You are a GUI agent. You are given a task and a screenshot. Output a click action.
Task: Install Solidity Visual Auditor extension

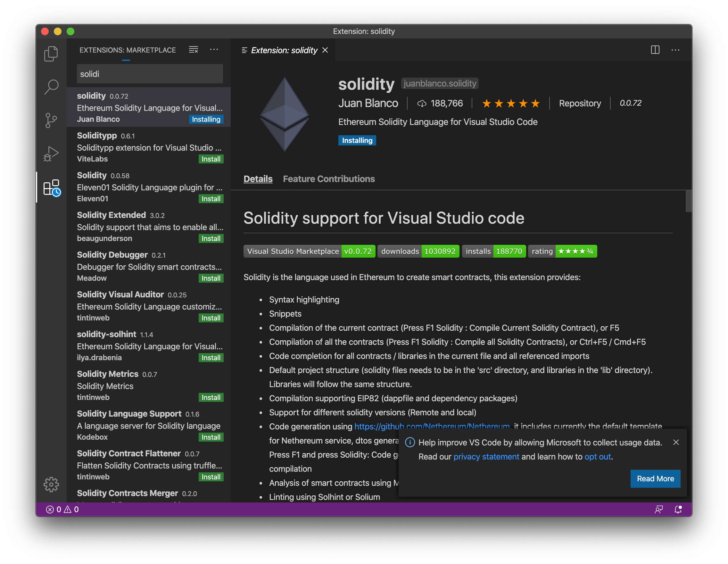coord(211,318)
